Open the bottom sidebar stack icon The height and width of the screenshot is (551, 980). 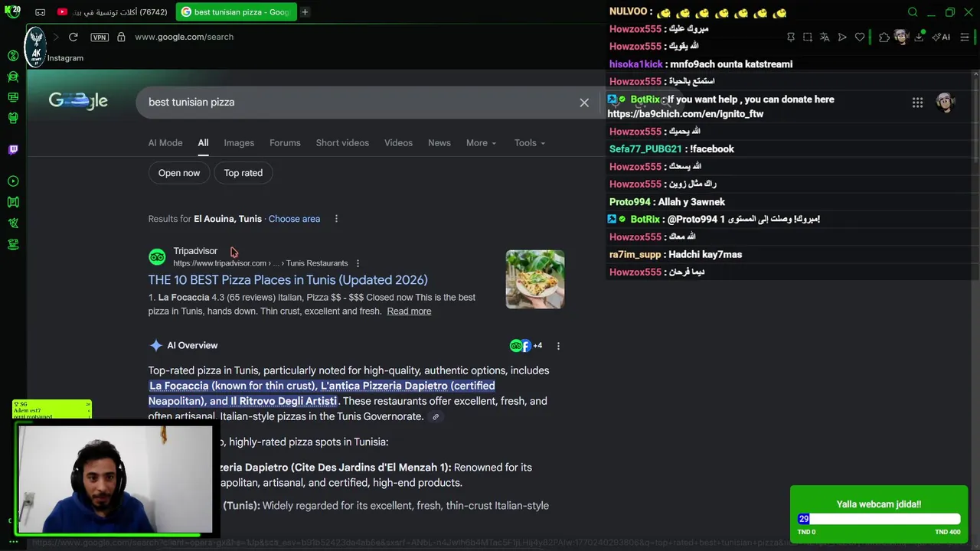pos(13,244)
